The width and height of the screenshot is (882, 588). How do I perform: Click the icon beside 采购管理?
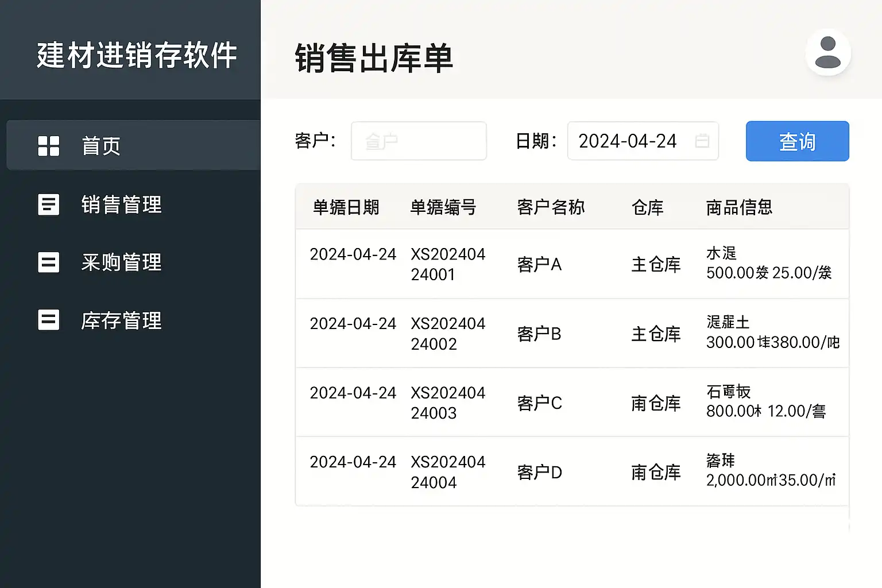[x=48, y=262]
